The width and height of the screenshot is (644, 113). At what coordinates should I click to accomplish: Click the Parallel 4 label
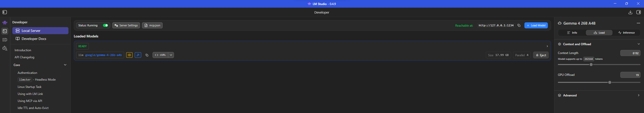522,55
